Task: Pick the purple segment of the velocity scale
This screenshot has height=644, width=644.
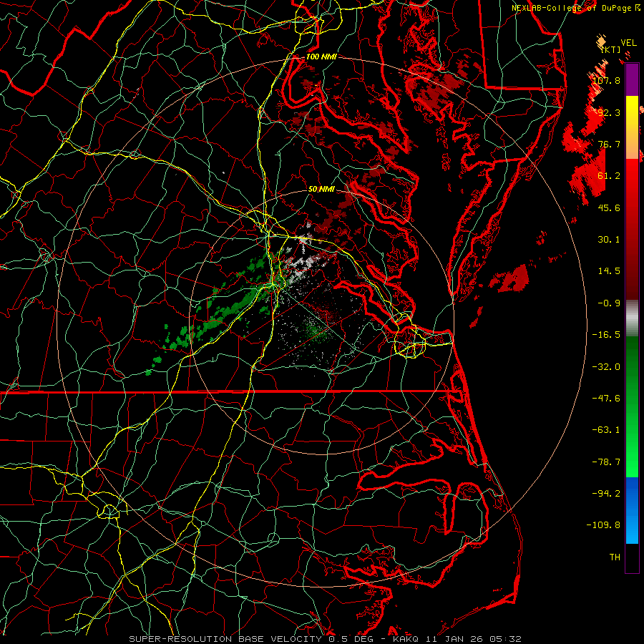Action: click(x=632, y=80)
